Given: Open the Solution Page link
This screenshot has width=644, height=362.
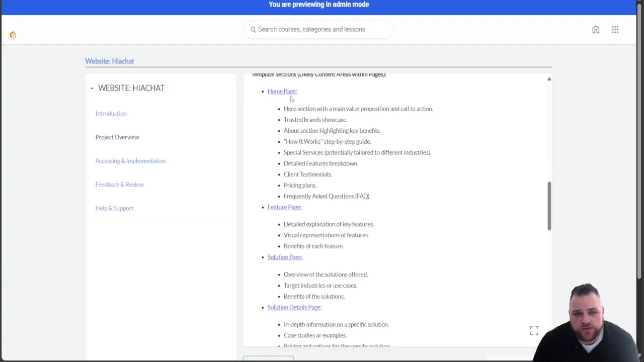Looking at the screenshot, I should pyautogui.click(x=285, y=257).
